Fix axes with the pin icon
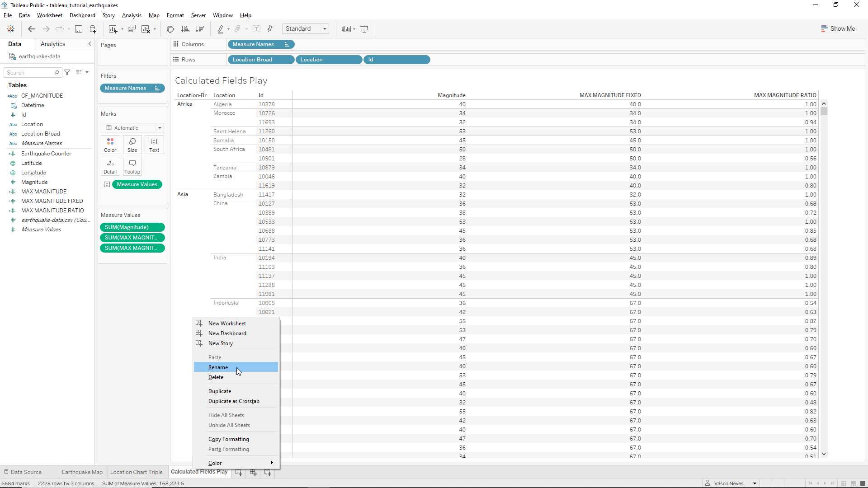Screen dimensions: 868x488 tap(270, 29)
